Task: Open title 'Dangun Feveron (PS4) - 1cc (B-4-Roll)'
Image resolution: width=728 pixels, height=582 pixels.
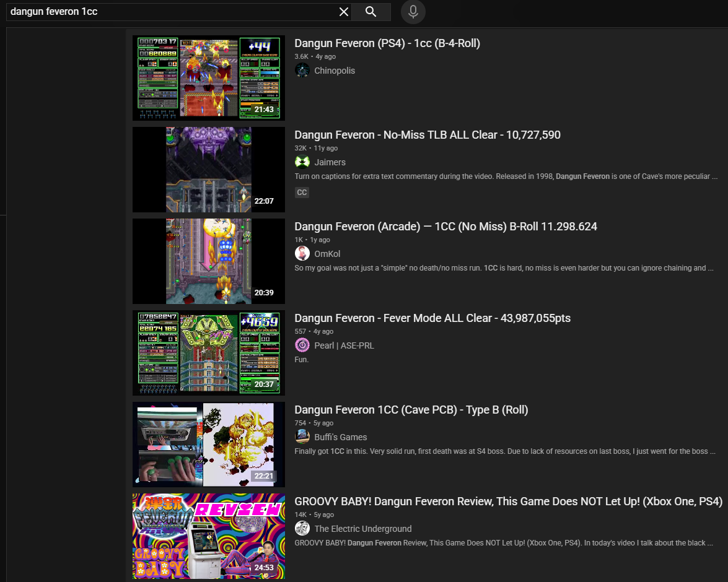Action: 387,43
